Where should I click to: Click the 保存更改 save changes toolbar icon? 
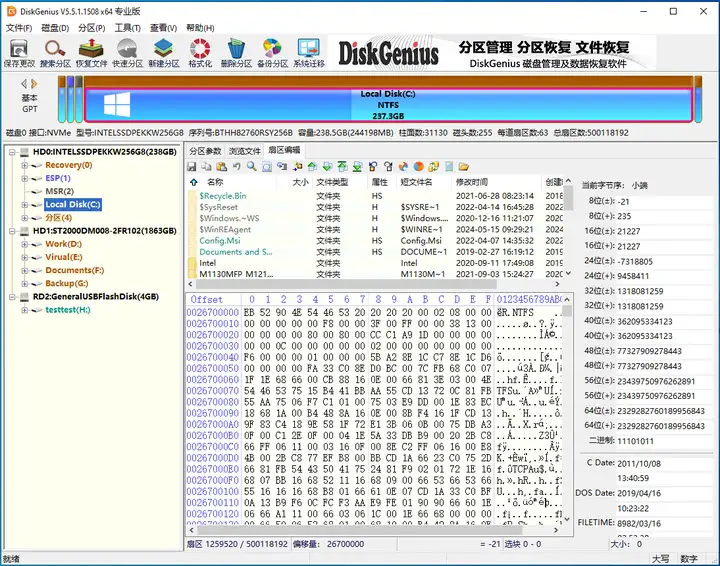(19, 54)
